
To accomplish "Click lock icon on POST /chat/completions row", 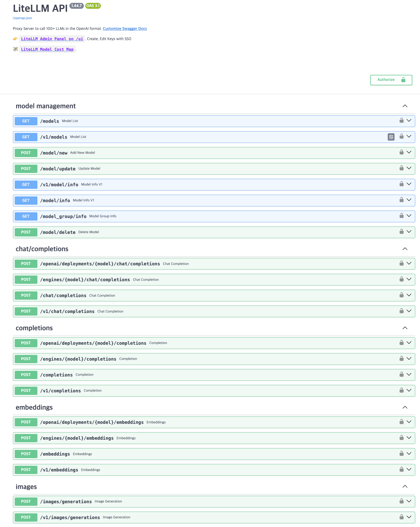I will (401, 295).
